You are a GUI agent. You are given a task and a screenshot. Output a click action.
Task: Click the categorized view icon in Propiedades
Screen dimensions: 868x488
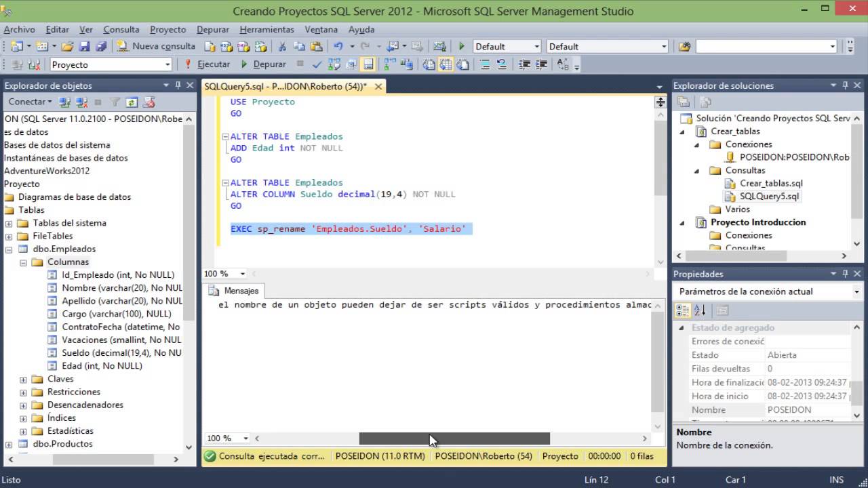pos(684,310)
